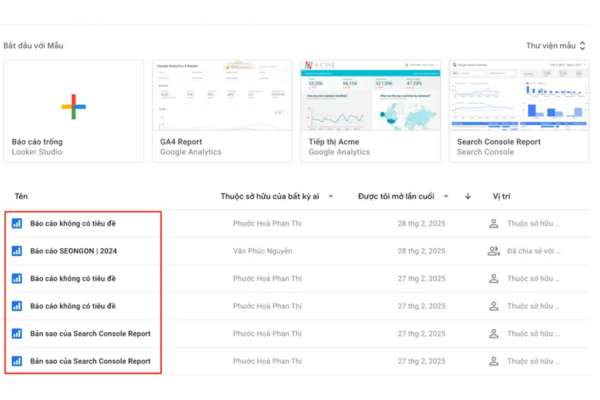Image resolution: width=600 pixels, height=400 pixels.
Task: Click the person icon in the 28 thg 2 untitled row
Action: [494, 223]
